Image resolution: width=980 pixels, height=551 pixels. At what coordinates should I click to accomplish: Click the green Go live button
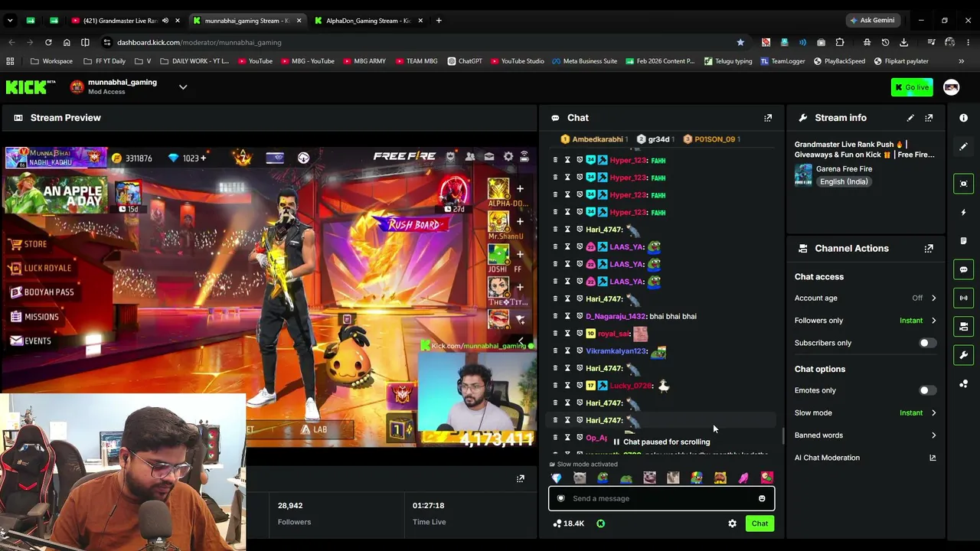912,87
